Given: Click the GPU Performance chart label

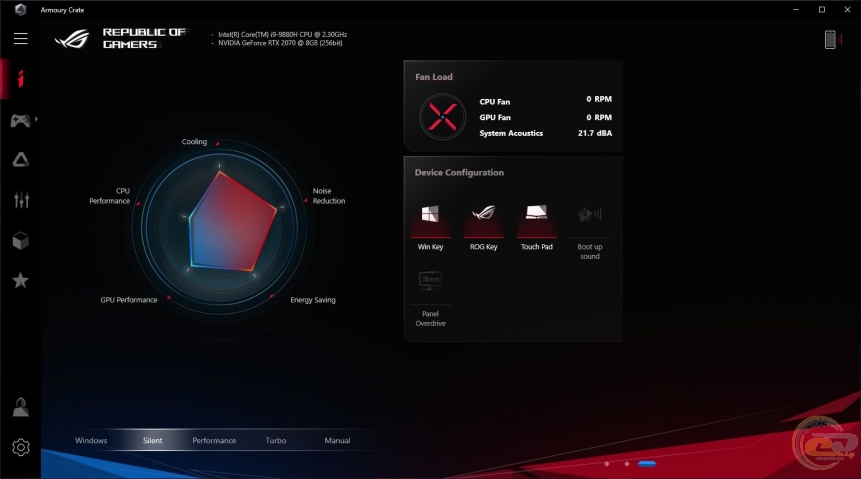Looking at the screenshot, I should pos(129,300).
